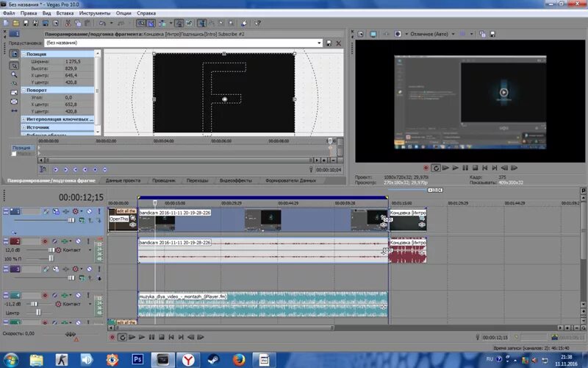Adjust track 4 Центр pan slider
588x368 pixels.
coord(38,312)
